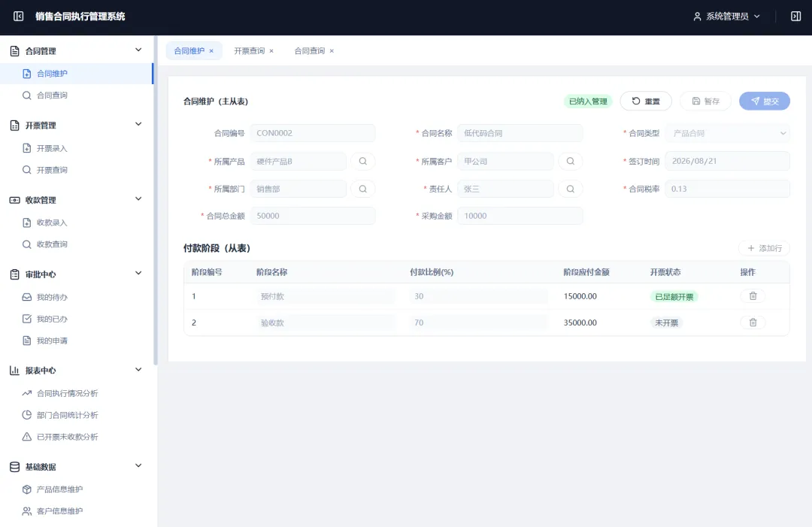Viewport: 812px width, 527px height.
Task: Collapse the 收款管理 menu group
Action: click(138, 198)
